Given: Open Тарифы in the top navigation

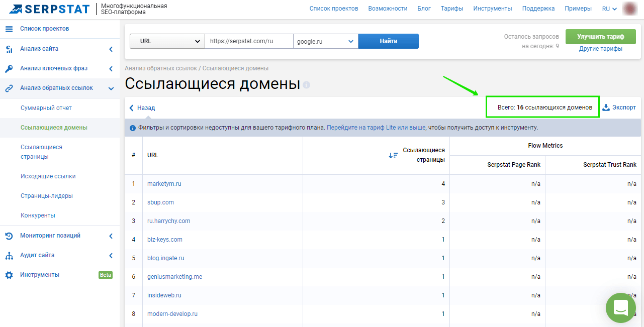Looking at the screenshot, I should click(452, 9).
